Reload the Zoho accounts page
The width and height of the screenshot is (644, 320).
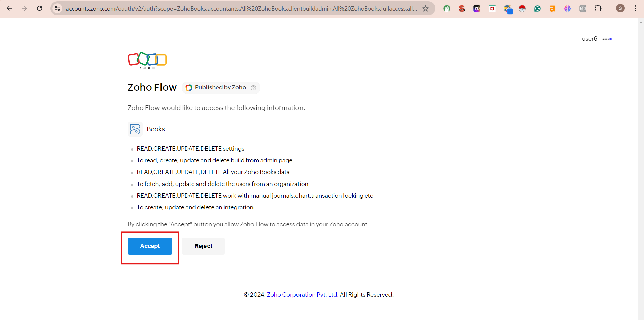39,8
